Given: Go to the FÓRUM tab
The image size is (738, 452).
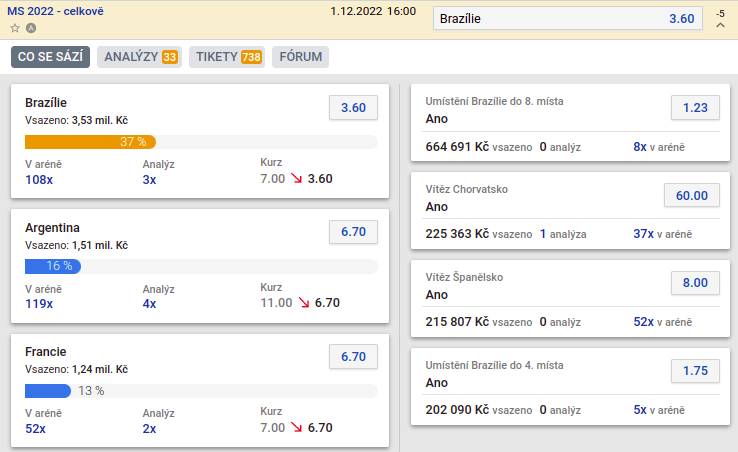Looking at the screenshot, I should pos(300,57).
